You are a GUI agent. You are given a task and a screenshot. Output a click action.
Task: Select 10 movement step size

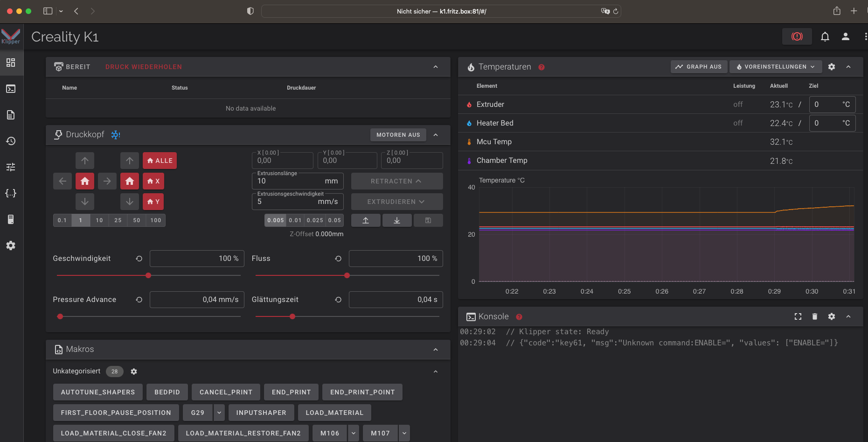99,220
